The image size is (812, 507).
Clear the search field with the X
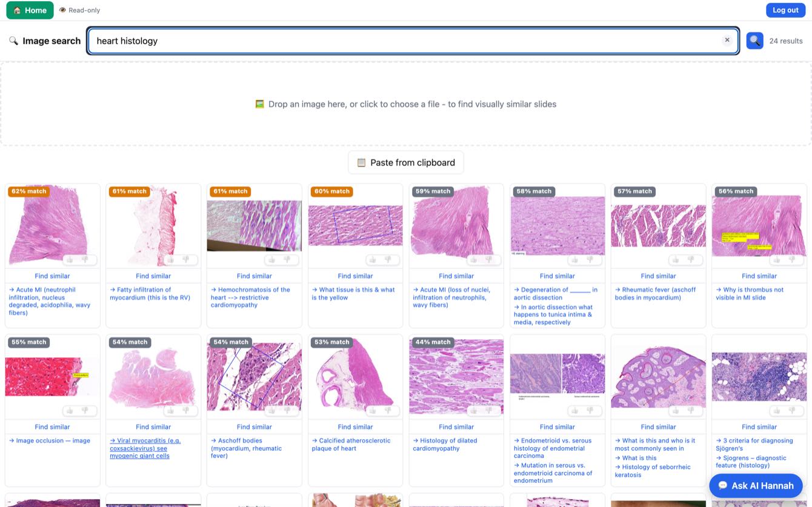(x=727, y=41)
